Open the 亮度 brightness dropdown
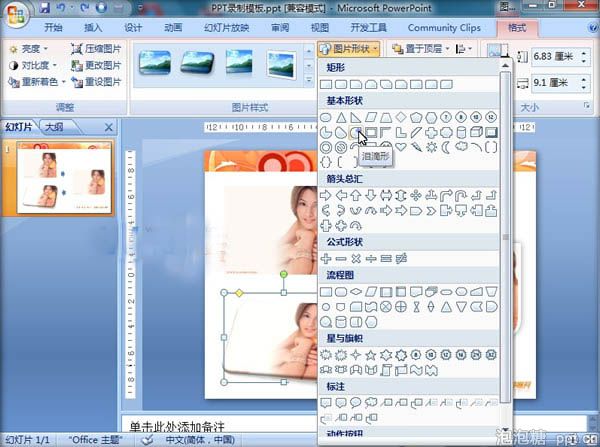600x447 pixels. (29, 49)
